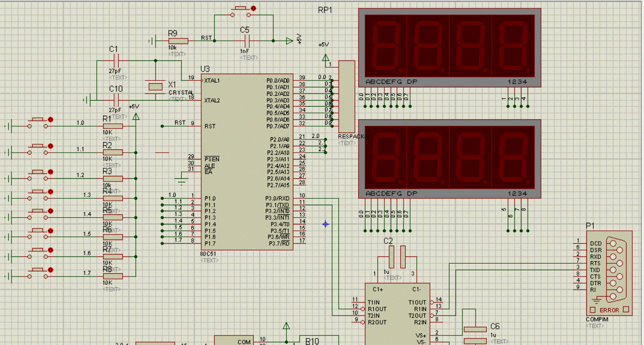Click the blue origin marker crosshair
The width and height of the screenshot is (644, 345).
325,224
